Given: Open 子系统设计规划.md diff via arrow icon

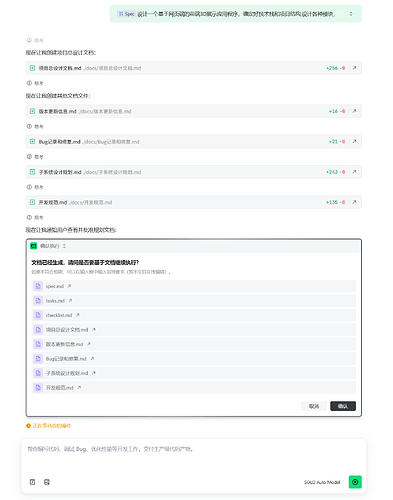Looking at the screenshot, I should pyautogui.click(x=354, y=172).
